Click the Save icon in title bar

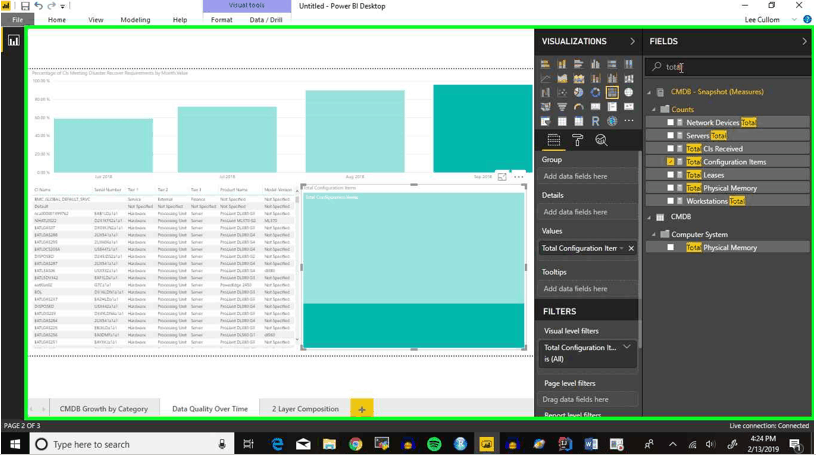click(x=24, y=6)
